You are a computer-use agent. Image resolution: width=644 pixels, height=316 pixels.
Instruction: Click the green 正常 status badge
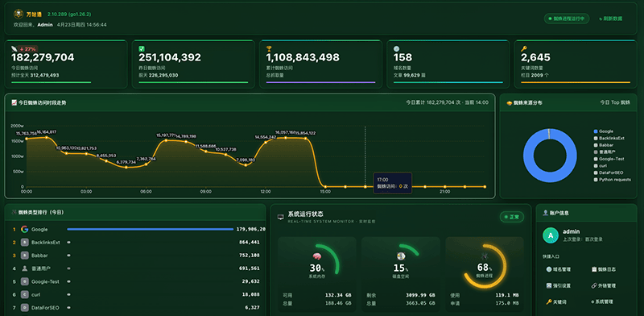click(x=512, y=217)
